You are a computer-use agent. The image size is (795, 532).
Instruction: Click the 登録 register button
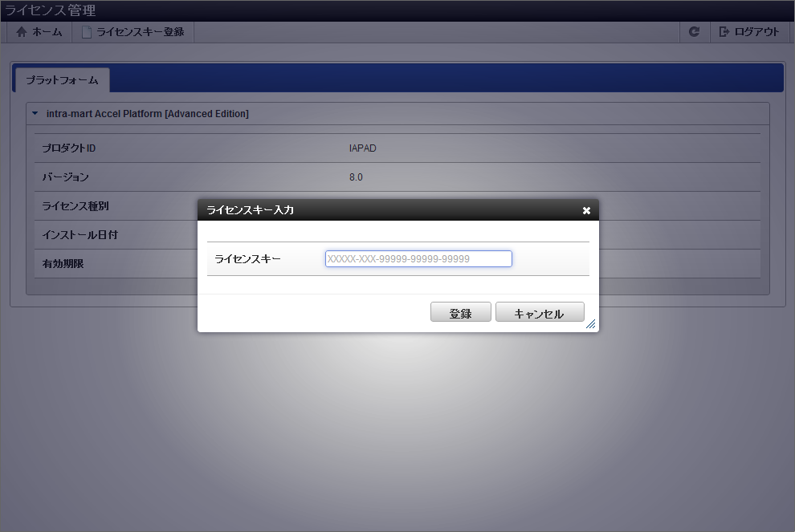(x=460, y=312)
